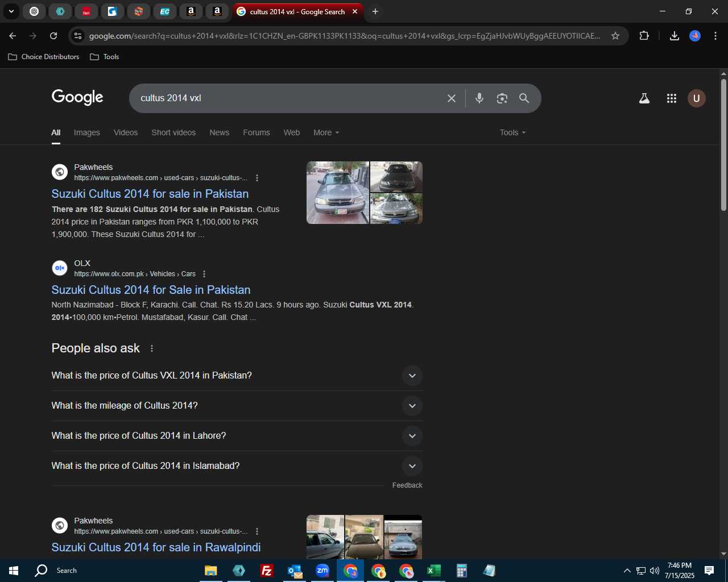Switch to News results tab
728x582 pixels.
point(220,132)
